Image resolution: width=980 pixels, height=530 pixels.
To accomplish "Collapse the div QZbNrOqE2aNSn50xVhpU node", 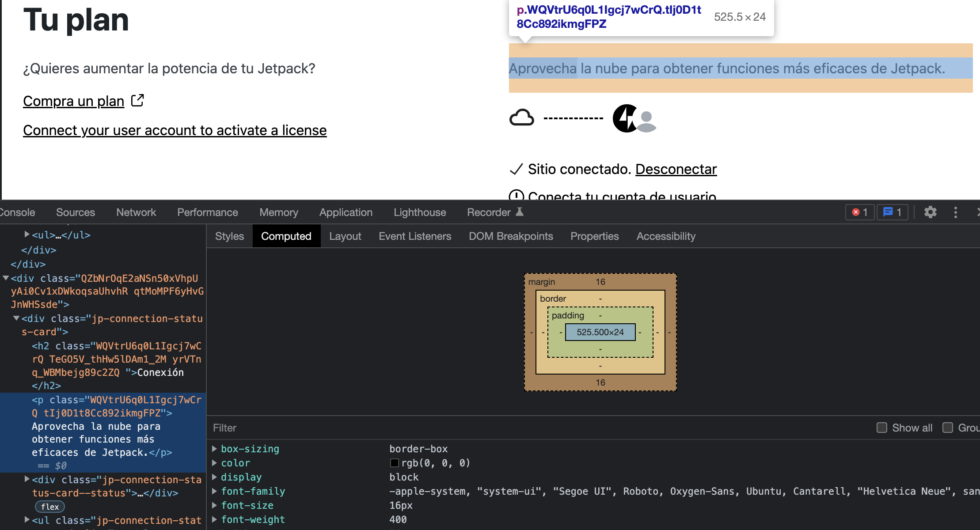I will click(6, 278).
